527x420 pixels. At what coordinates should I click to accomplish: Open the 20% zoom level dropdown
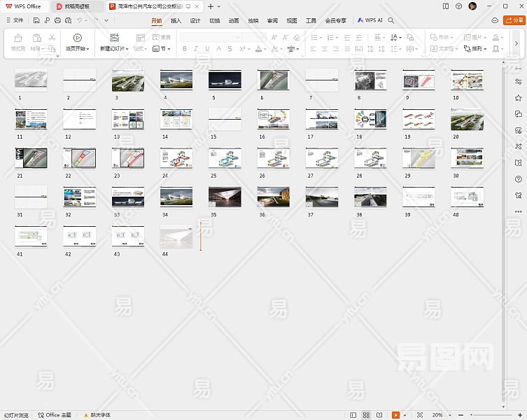pos(440,415)
